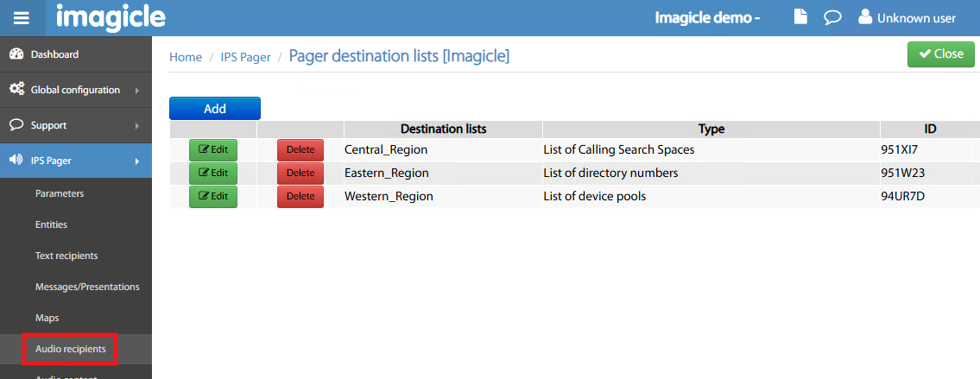Click the Unknown user profile icon
This screenshot has width=980, height=379.
[865, 17]
